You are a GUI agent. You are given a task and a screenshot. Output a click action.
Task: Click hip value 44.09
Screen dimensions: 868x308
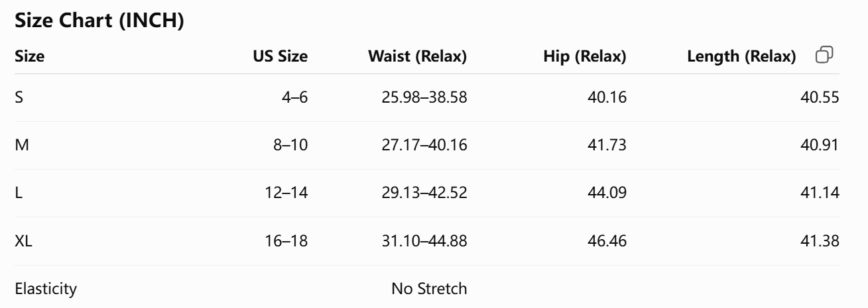point(607,193)
